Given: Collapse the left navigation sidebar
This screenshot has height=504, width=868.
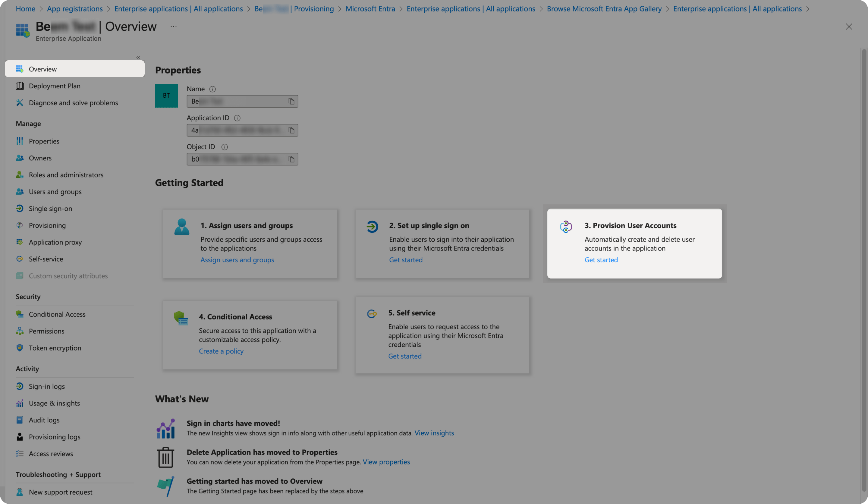Looking at the screenshot, I should click(138, 58).
